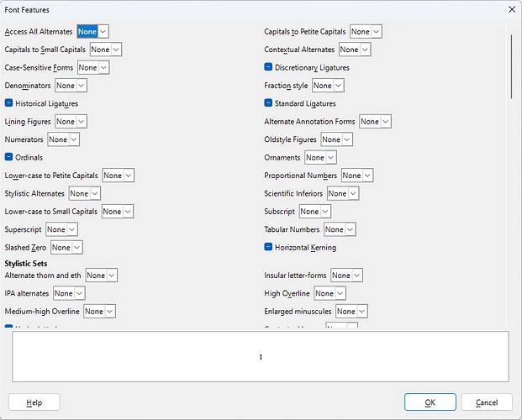Expand the Slashed Zero dropdown

[66, 248]
